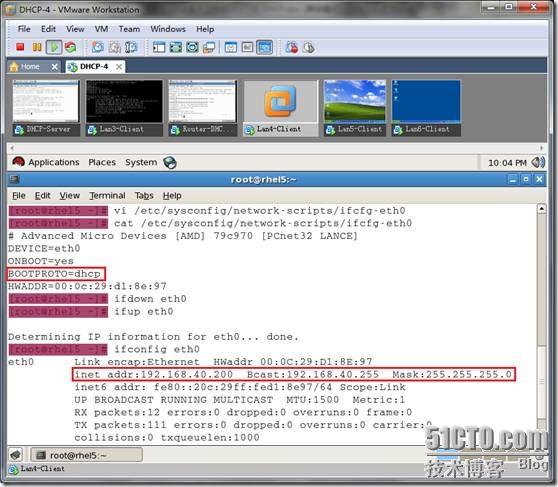
Task: Minimize the root@rhel5 terminal window
Action: 513,179
